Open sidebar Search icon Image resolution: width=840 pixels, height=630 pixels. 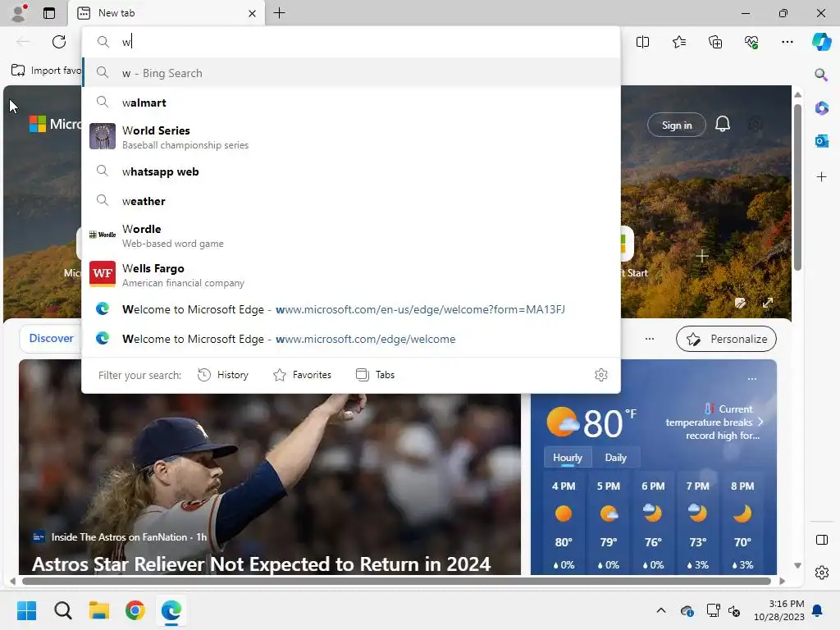[821, 75]
